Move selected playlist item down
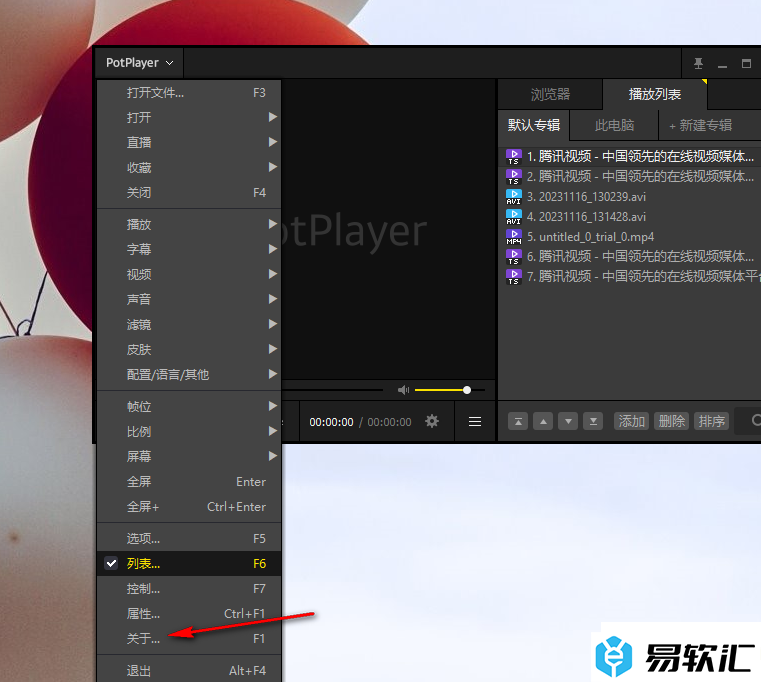Image resolution: width=761 pixels, height=682 pixels. tap(568, 421)
